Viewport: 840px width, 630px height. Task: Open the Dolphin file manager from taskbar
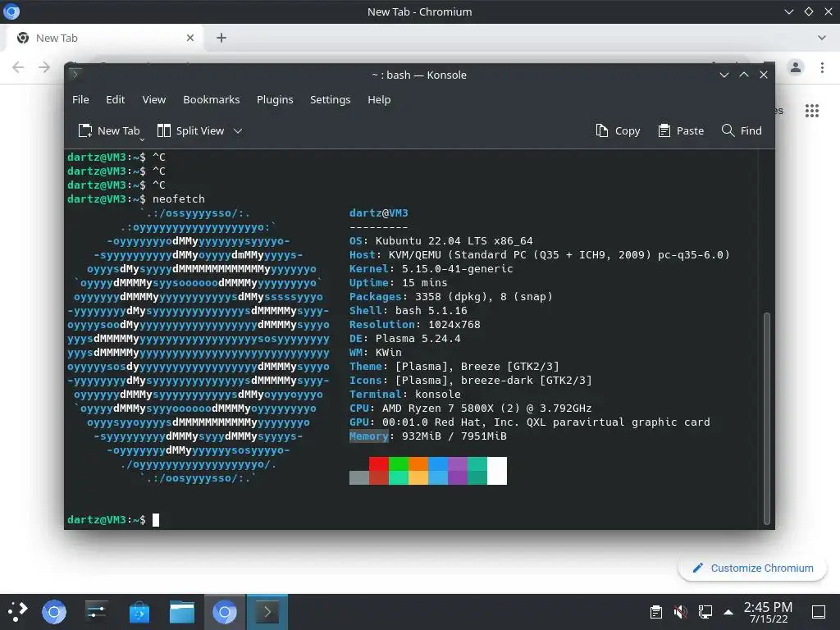182,612
